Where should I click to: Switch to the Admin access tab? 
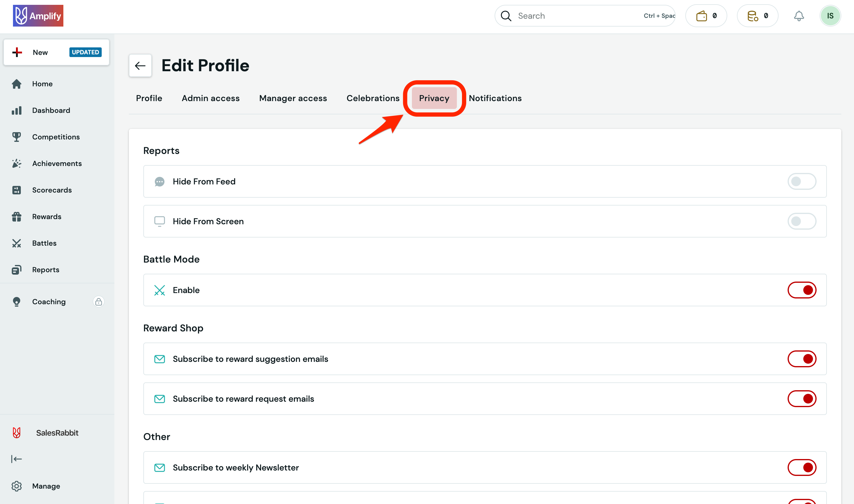pos(211,98)
